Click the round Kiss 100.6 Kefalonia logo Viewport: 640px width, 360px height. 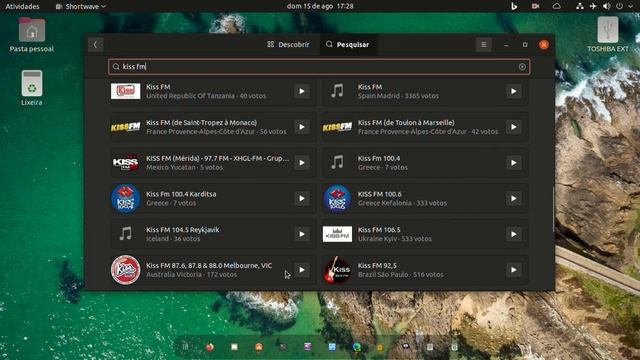coord(337,198)
